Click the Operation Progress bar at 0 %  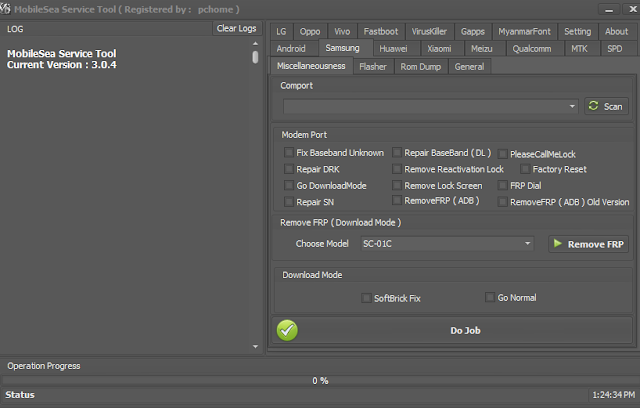click(320, 381)
